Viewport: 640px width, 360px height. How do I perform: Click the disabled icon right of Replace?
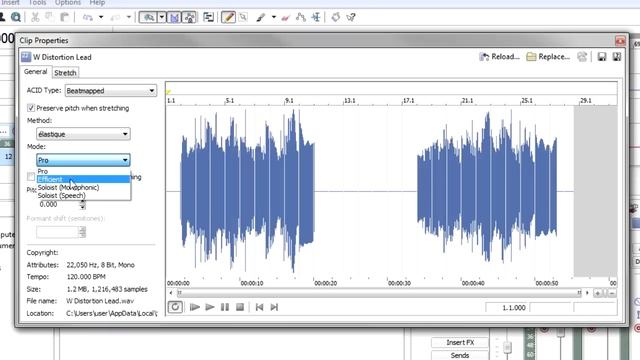[582, 57]
